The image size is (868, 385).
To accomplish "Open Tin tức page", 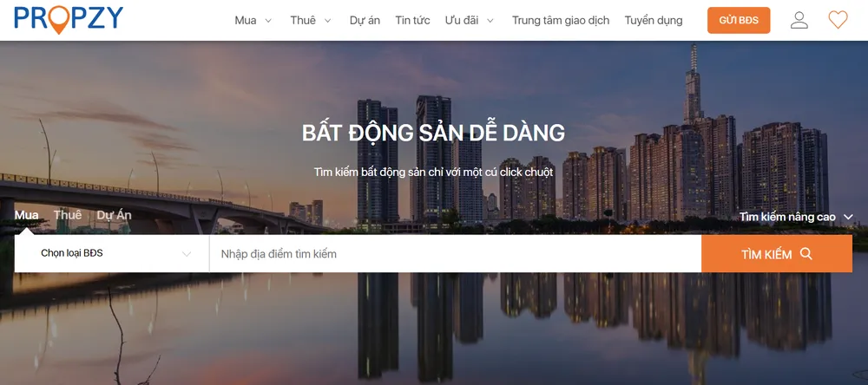I will click(x=412, y=21).
